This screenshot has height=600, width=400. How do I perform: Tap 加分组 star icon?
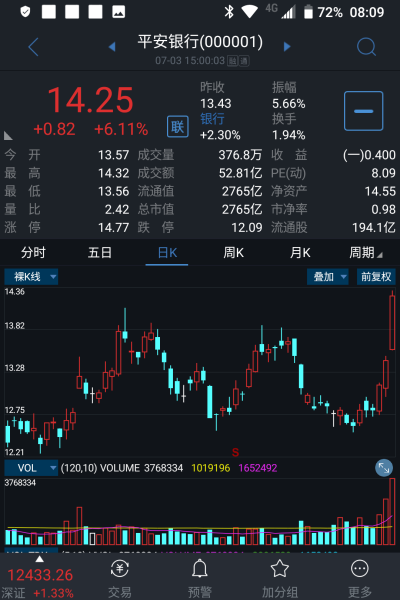click(280, 569)
